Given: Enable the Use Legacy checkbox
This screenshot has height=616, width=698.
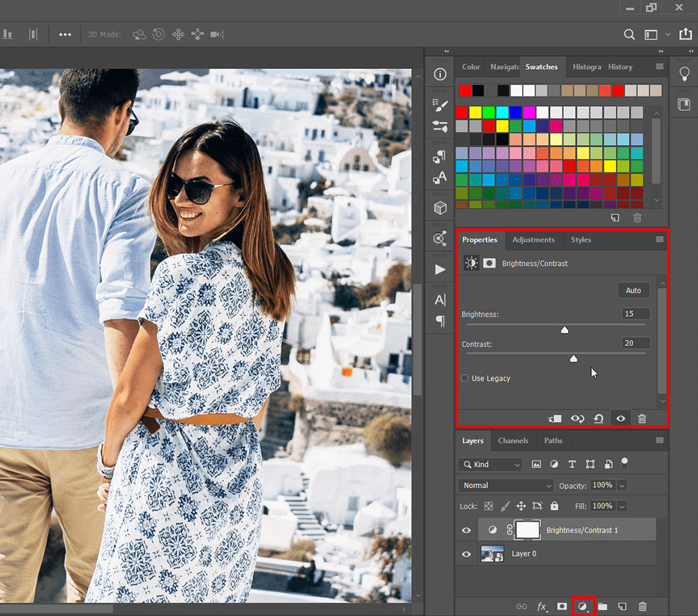Looking at the screenshot, I should click(464, 377).
